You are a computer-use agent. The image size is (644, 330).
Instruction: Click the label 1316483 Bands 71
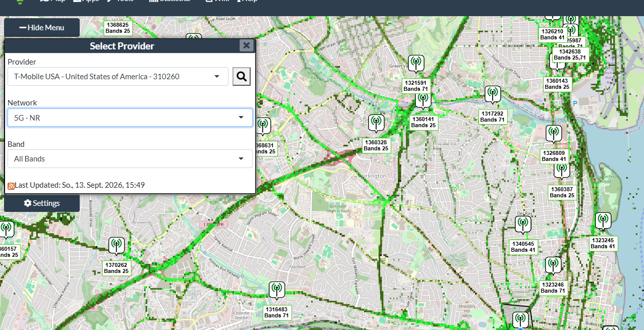point(276,312)
